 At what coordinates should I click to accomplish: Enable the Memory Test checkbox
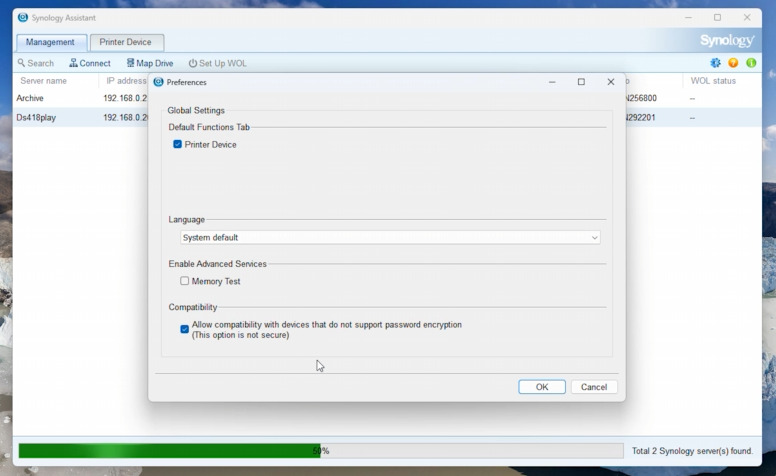185,281
